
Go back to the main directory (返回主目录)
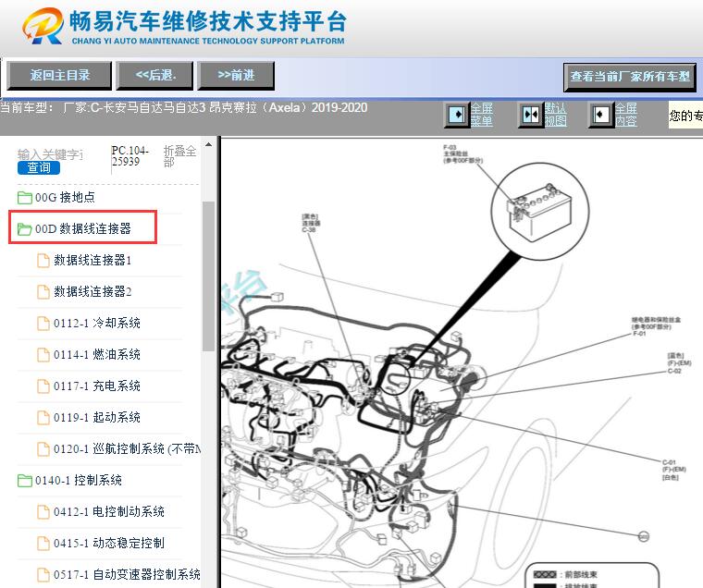click(59, 75)
